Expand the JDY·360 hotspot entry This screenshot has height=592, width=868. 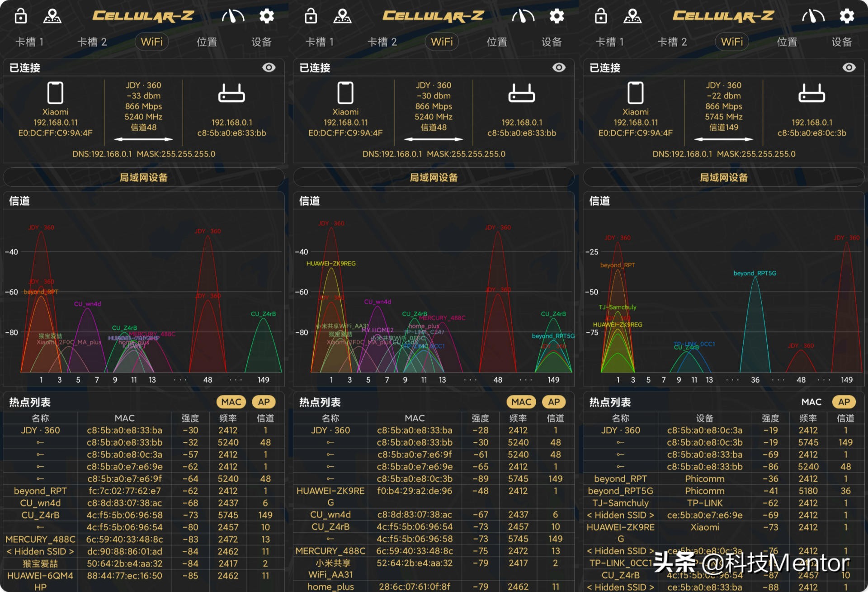pos(41,430)
